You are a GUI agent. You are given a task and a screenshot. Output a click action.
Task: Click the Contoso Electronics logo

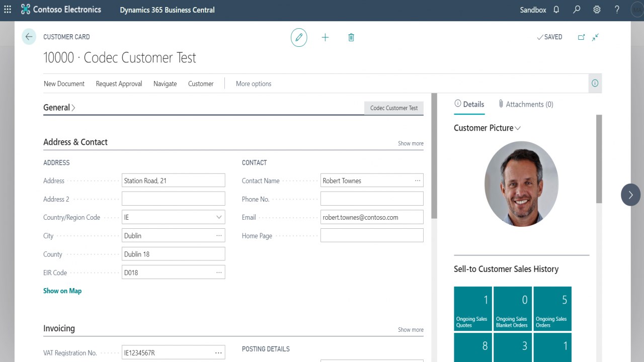[61, 10]
